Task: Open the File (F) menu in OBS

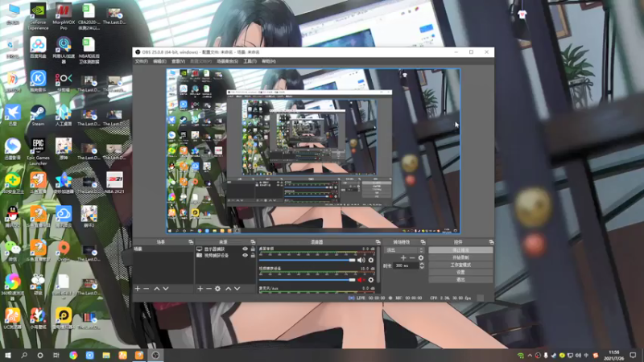Action: pyautogui.click(x=142, y=61)
